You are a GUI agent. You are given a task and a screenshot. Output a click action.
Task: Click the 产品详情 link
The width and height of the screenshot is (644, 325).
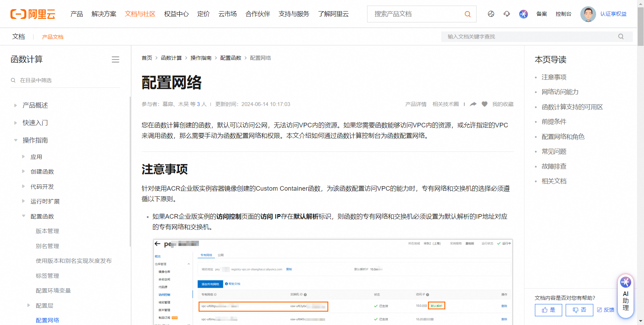click(416, 104)
